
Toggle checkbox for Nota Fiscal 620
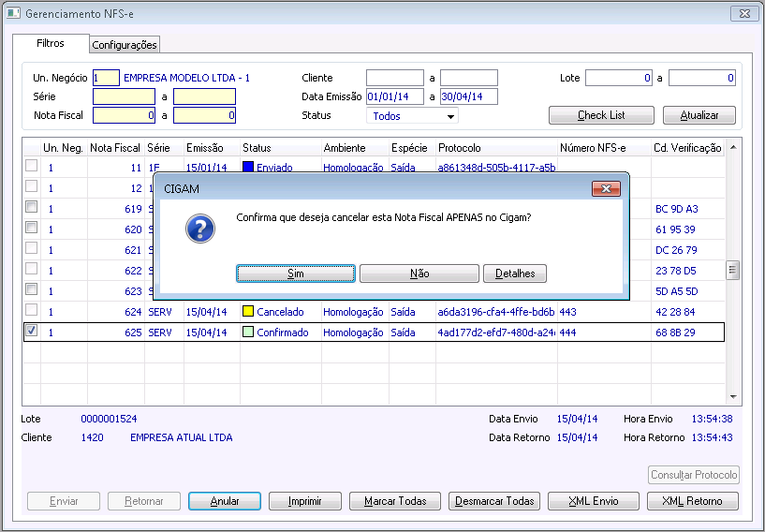[x=31, y=228]
